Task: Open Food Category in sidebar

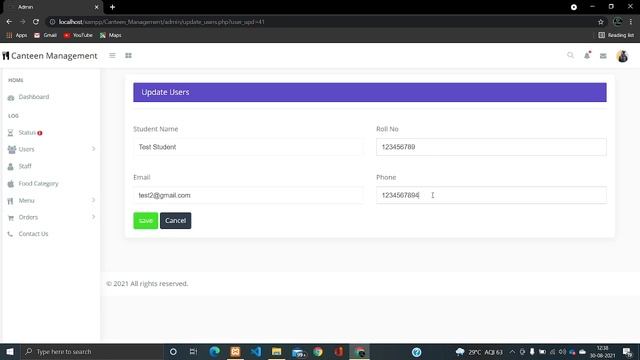Action: point(38,184)
